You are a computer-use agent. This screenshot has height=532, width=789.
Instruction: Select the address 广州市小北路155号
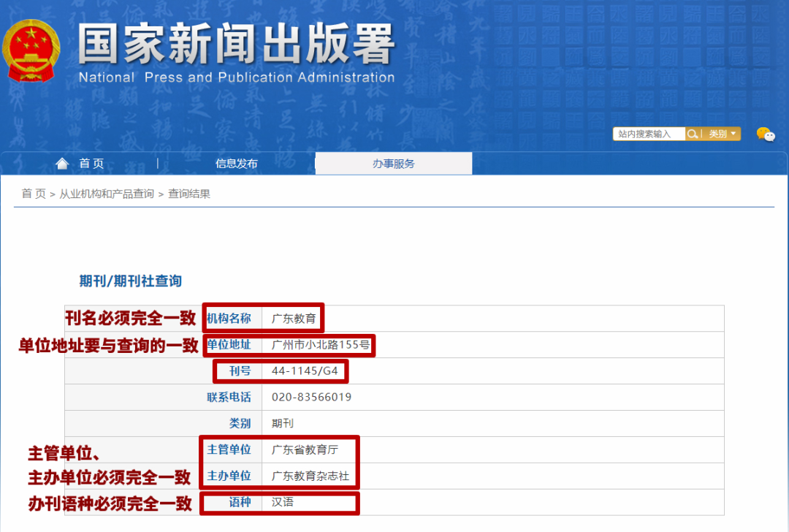tap(321, 345)
